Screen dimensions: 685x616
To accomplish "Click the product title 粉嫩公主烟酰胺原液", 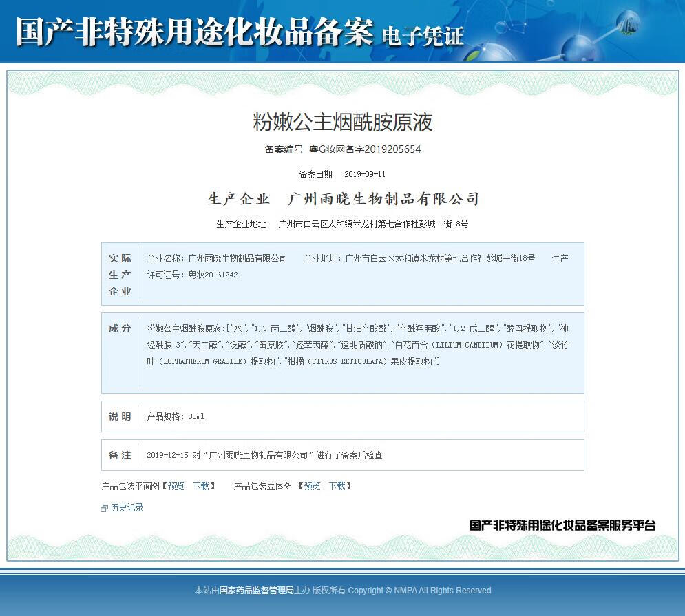I will [x=342, y=121].
